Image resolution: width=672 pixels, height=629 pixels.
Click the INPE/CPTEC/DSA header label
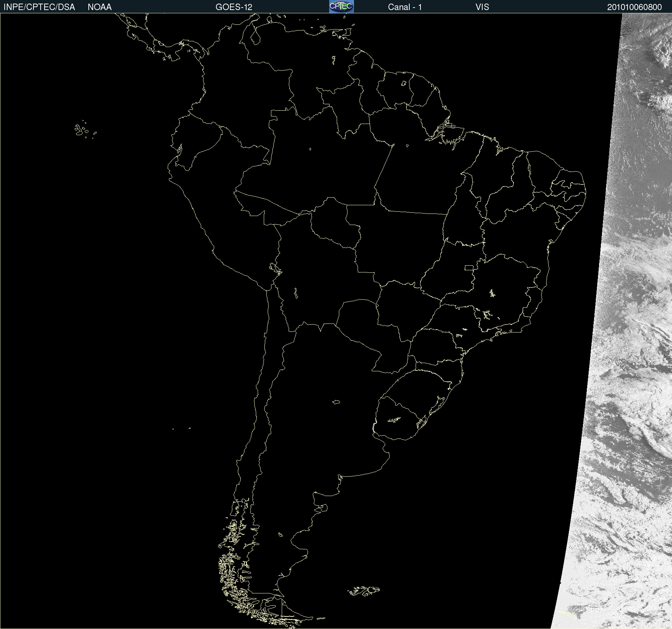[39, 7]
